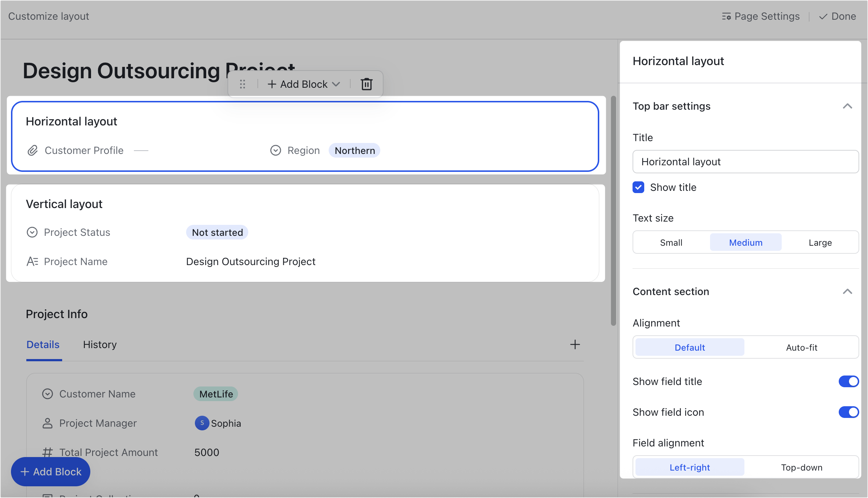Click the MetLife customer tag
Screen dimensions: 868x498
[x=216, y=394]
